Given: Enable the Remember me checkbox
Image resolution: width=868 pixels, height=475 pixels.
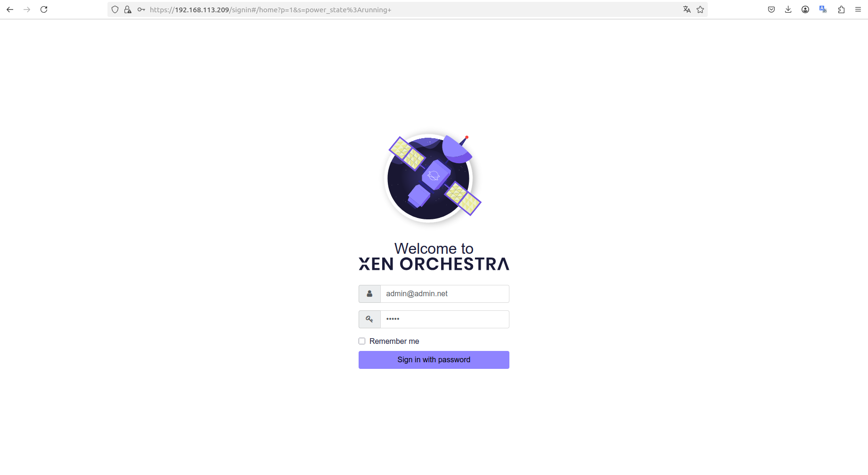Looking at the screenshot, I should click(x=362, y=341).
